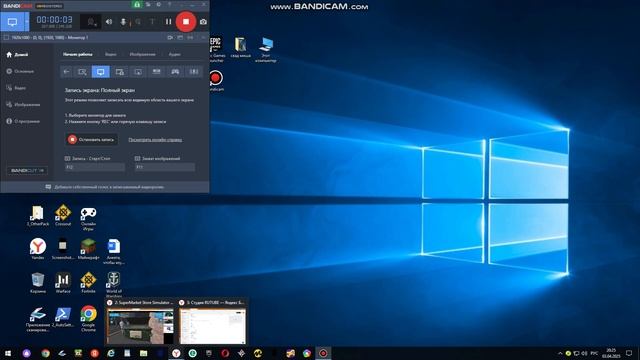Select HDMI device recording mode icon

(x=157, y=72)
